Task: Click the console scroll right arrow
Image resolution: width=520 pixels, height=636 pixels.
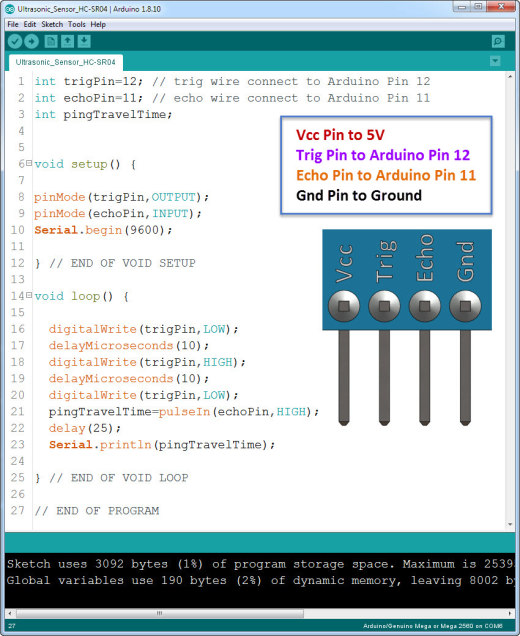Action: click(x=510, y=613)
